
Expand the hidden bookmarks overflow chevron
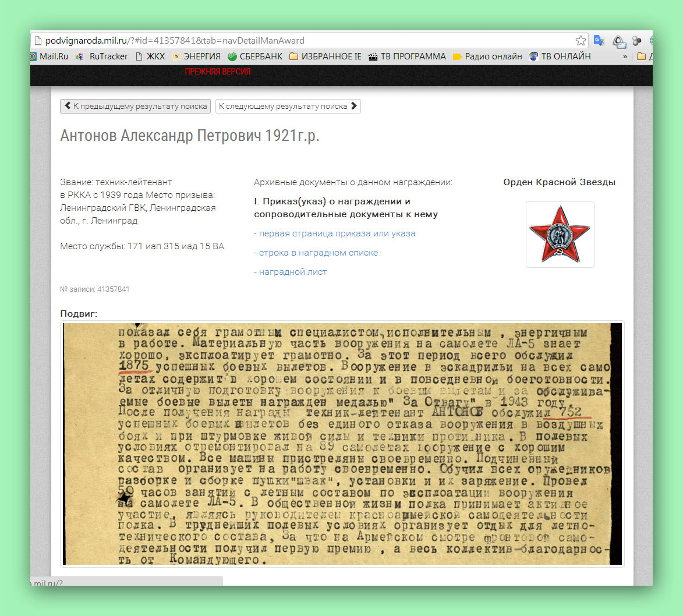(x=625, y=56)
